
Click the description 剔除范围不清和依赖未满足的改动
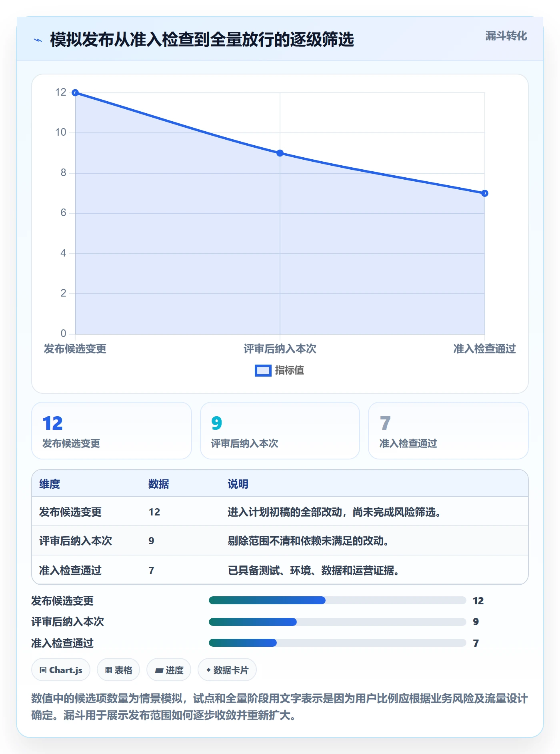click(308, 541)
